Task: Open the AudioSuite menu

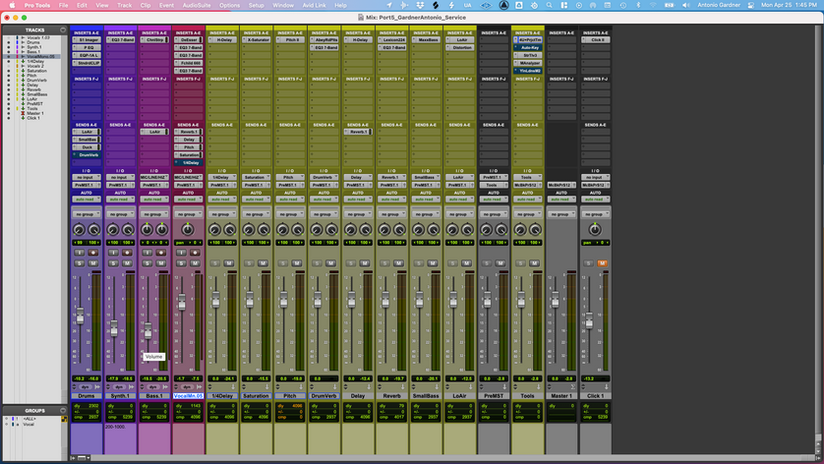Action: coord(196,5)
